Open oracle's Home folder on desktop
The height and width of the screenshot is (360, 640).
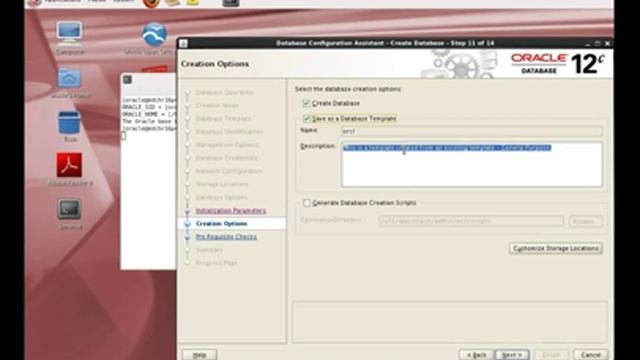pos(69,83)
